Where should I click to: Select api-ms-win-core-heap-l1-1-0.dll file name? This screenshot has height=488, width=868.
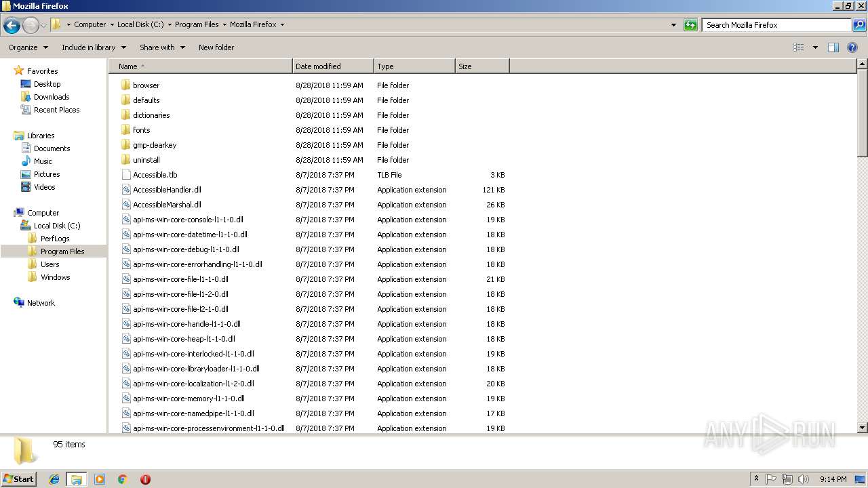click(x=184, y=339)
